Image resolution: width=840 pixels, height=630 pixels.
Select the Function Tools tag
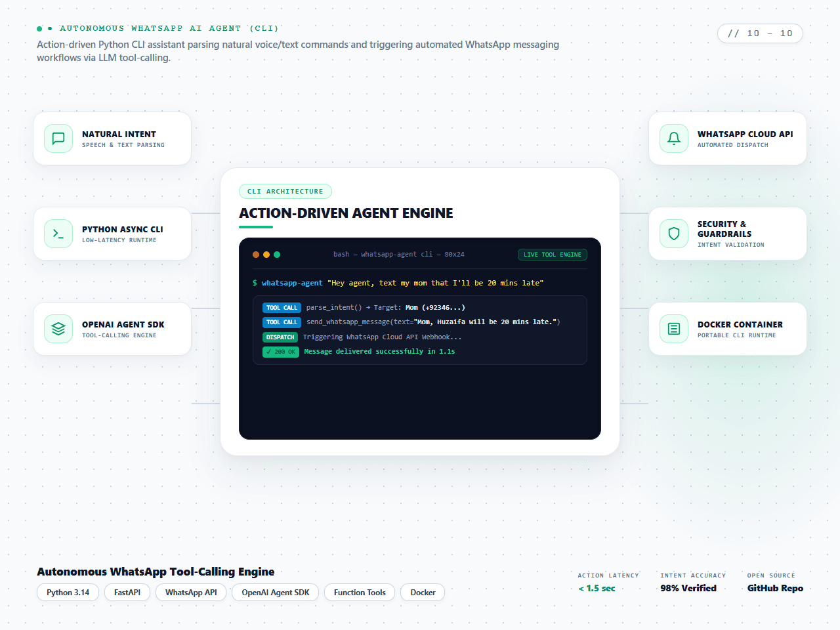click(360, 593)
